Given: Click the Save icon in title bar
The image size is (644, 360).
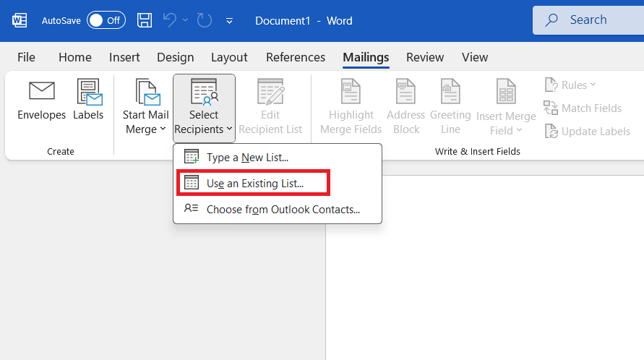Looking at the screenshot, I should tap(144, 20).
